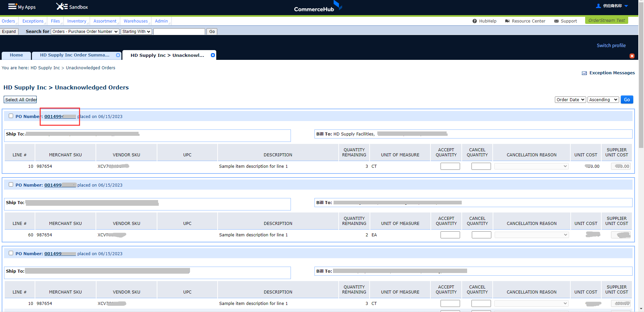Open the Files menu
The image size is (644, 312).
(55, 21)
